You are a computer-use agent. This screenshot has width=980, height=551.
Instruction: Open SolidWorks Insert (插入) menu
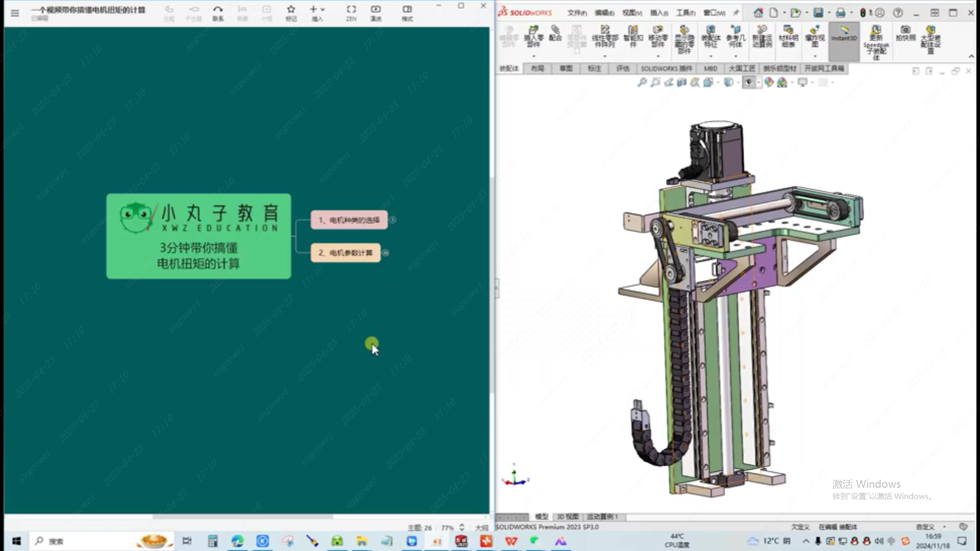tap(659, 13)
